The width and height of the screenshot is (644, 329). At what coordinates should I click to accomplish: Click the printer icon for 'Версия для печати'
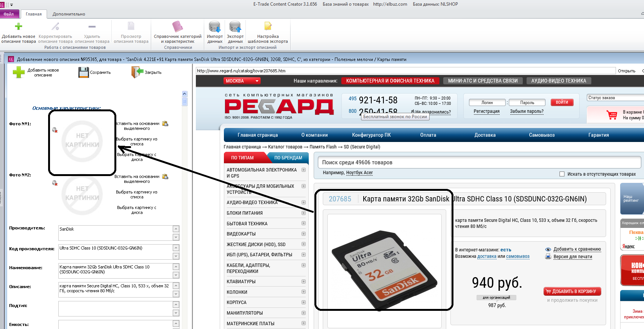548,257
